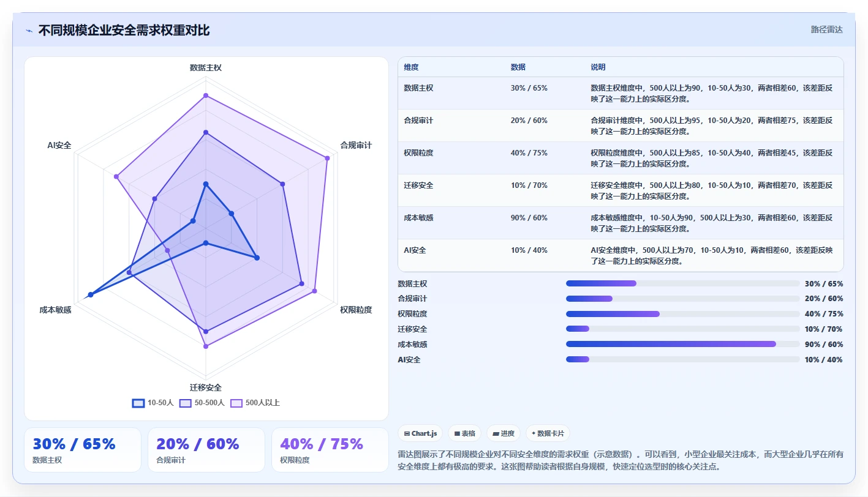
Task: Click the 权限粒度 axis label on the radar chart
Action: [356, 310]
